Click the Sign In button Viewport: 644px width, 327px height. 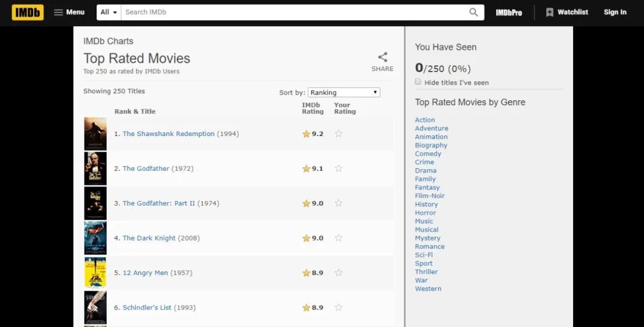[x=615, y=12]
